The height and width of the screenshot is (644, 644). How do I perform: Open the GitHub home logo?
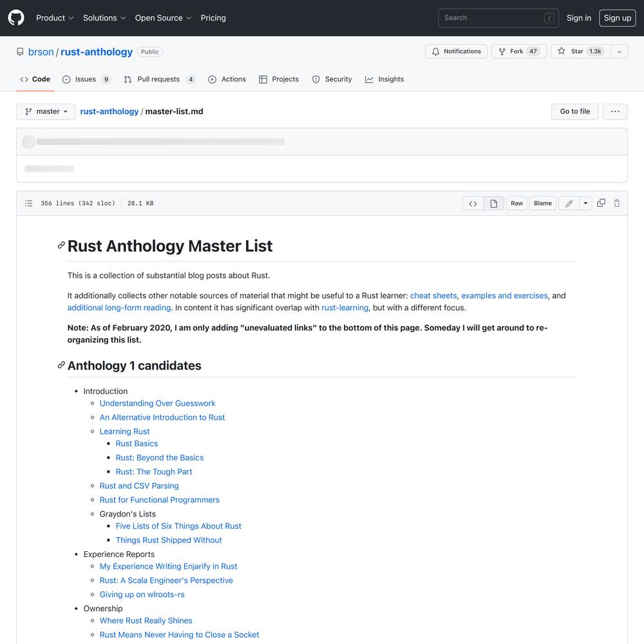pos(16,17)
